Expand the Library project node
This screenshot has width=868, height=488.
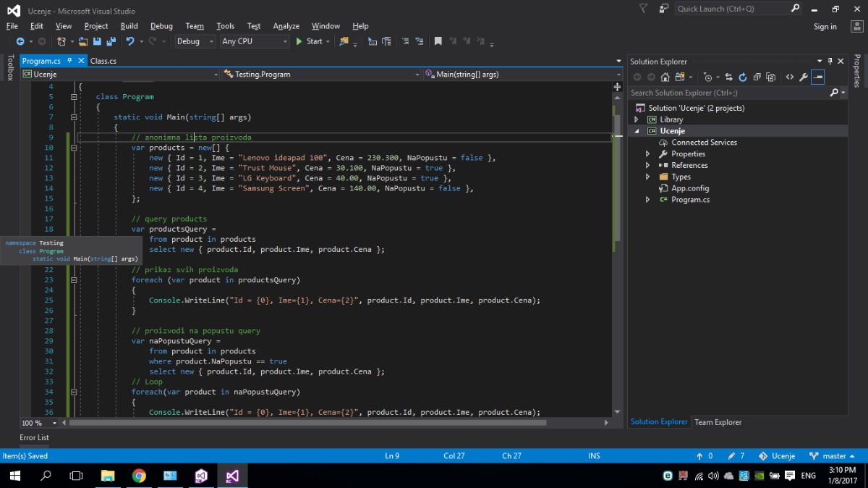(636, 119)
